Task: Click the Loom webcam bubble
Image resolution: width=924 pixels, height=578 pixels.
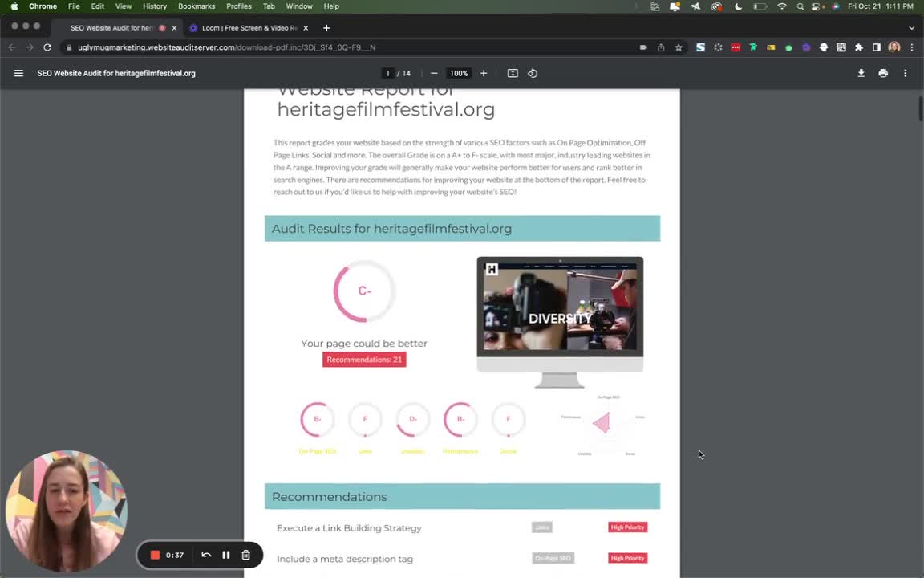Action: pos(66,511)
